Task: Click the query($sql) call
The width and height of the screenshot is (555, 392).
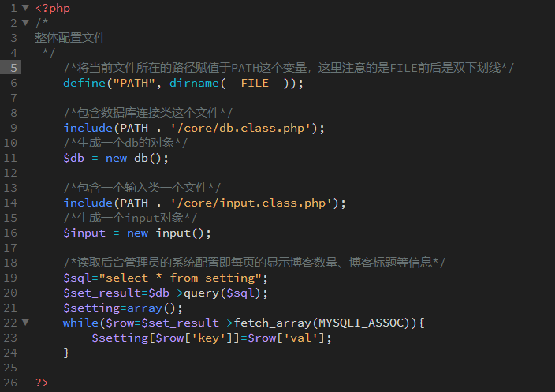Action: [x=222, y=293]
